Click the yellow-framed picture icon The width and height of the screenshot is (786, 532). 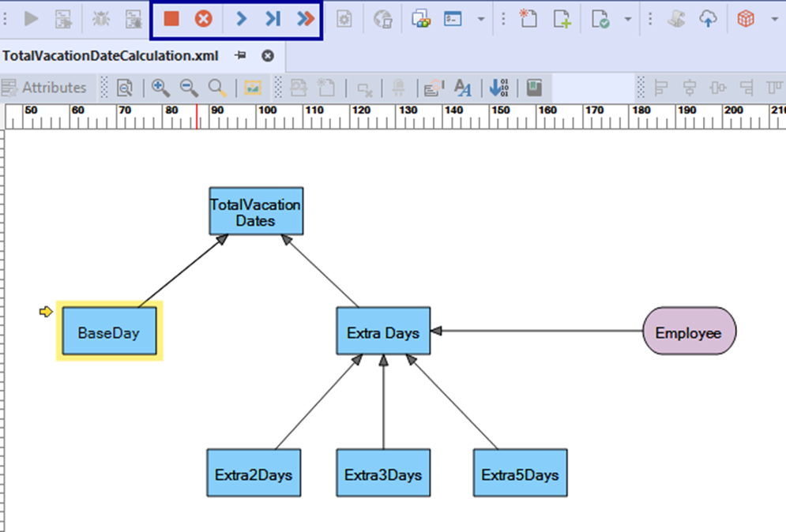coord(253,88)
